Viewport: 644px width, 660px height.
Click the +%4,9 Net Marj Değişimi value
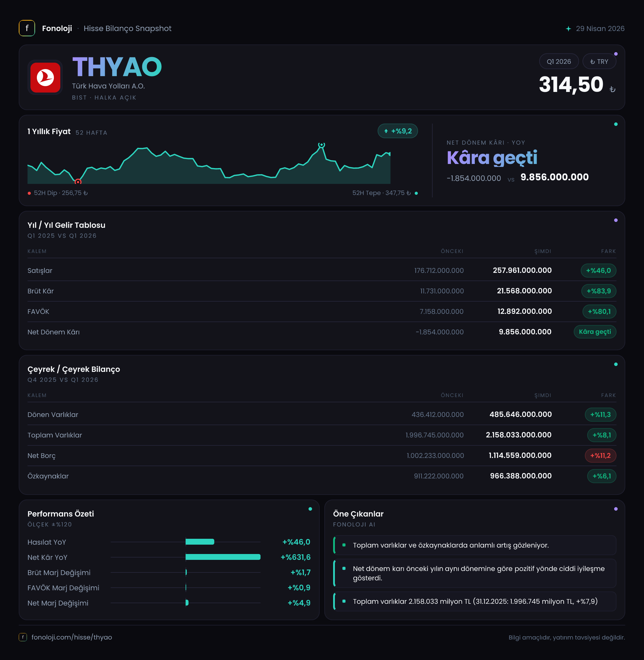[299, 603]
